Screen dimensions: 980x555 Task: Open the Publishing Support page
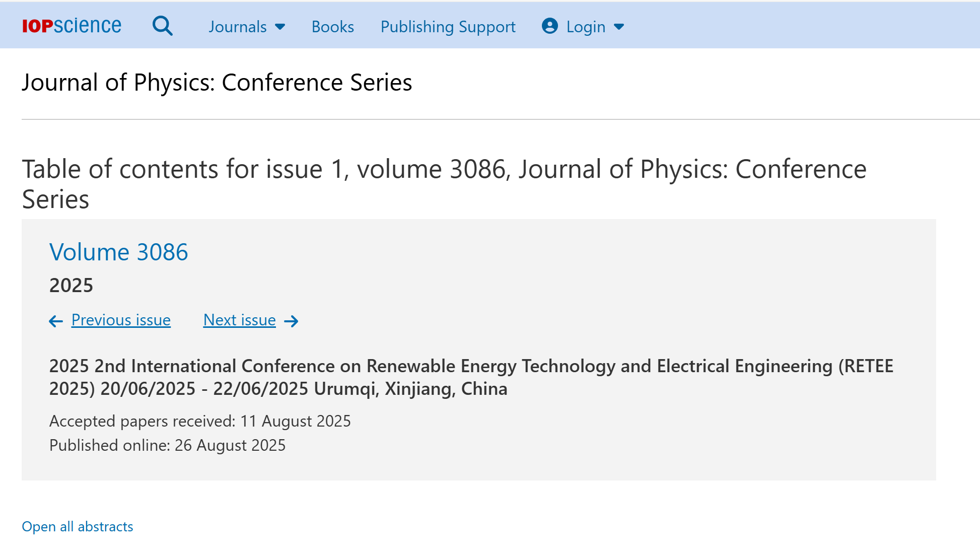[x=448, y=27]
